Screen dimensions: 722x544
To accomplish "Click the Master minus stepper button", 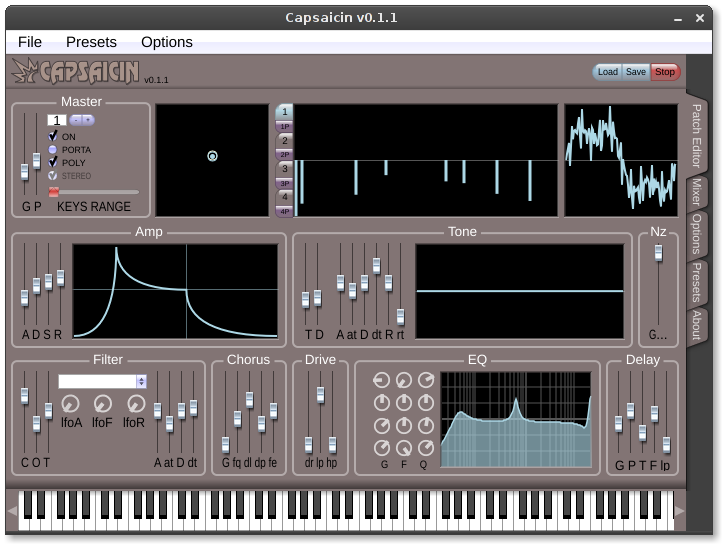I will (x=75, y=120).
